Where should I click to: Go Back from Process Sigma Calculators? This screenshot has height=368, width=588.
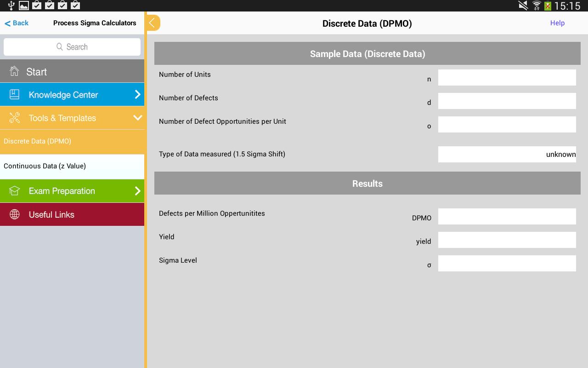pyautogui.click(x=17, y=23)
